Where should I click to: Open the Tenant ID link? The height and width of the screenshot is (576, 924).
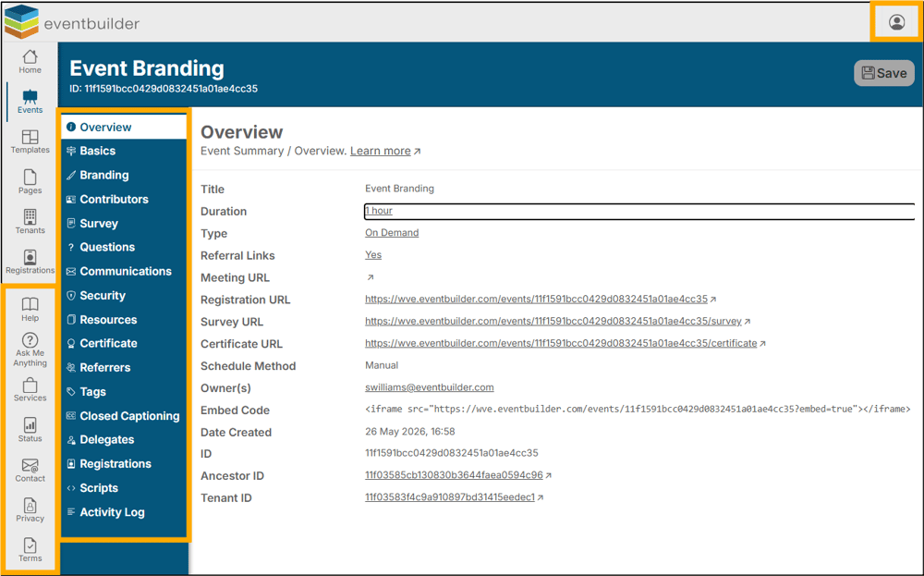click(450, 497)
